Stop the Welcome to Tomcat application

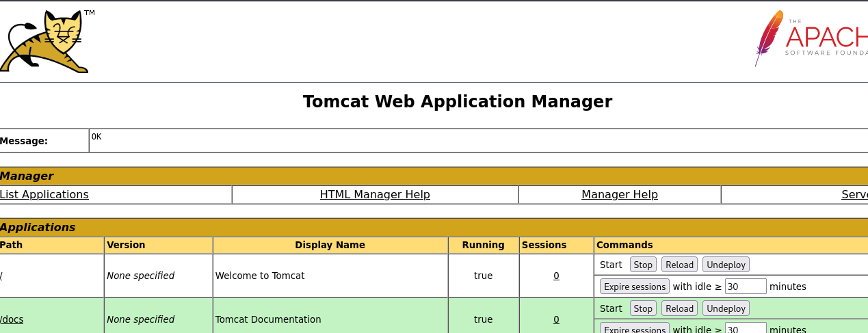643,265
